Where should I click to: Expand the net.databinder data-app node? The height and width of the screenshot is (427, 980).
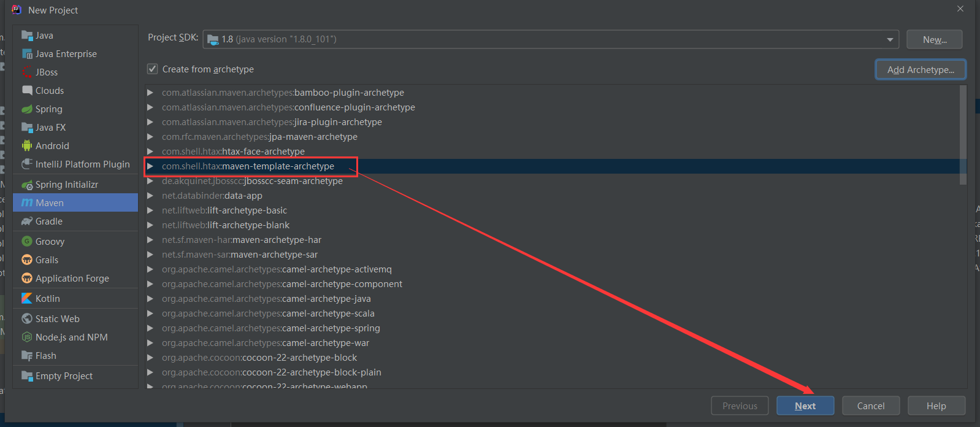(x=150, y=196)
